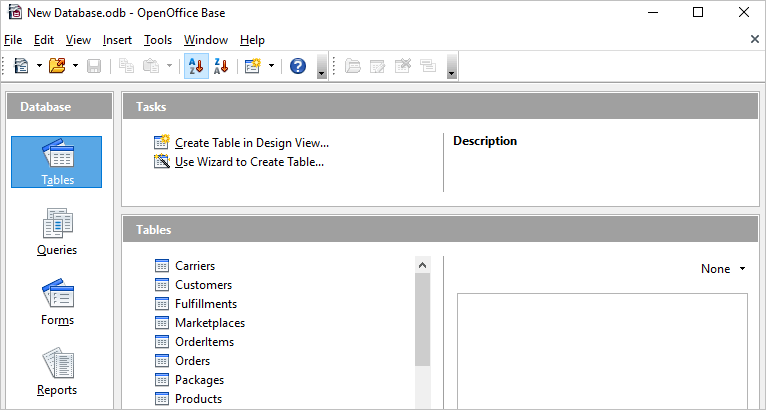Click the Save floppy disk icon
This screenshot has height=410, width=766.
pyautogui.click(x=94, y=66)
